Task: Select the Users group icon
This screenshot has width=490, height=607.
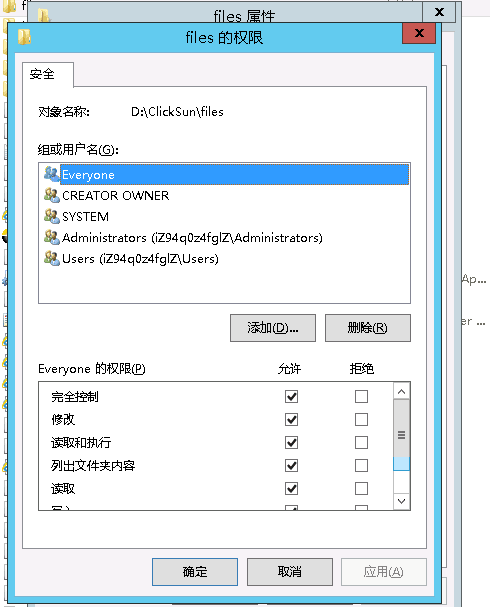Action: click(x=51, y=258)
